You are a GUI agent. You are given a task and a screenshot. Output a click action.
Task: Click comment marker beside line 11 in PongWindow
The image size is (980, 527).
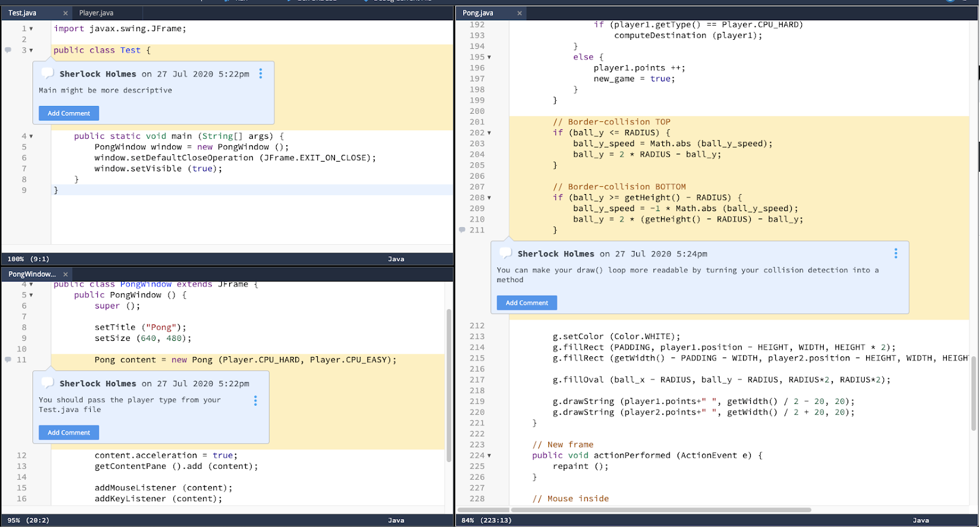[x=8, y=360]
